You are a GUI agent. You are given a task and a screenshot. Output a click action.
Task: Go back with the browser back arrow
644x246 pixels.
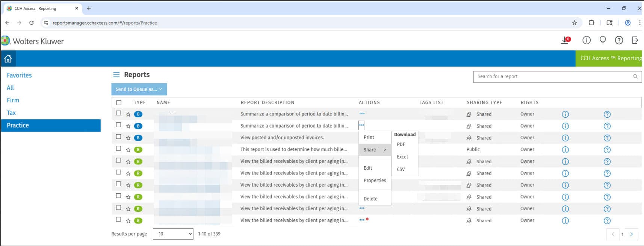7,23
